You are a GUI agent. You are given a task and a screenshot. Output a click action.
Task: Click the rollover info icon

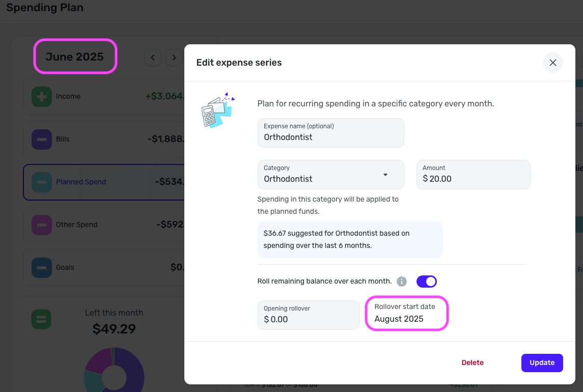tap(402, 282)
